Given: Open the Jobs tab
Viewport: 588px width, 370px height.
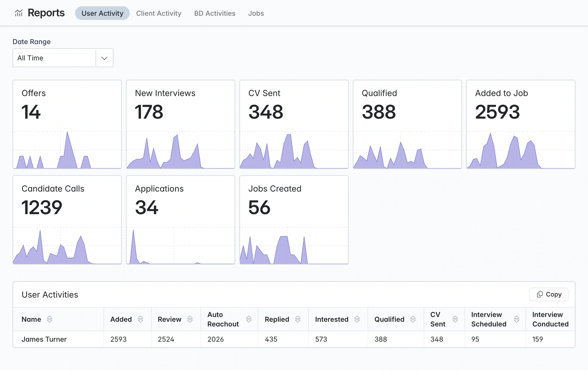Looking at the screenshot, I should (x=256, y=13).
